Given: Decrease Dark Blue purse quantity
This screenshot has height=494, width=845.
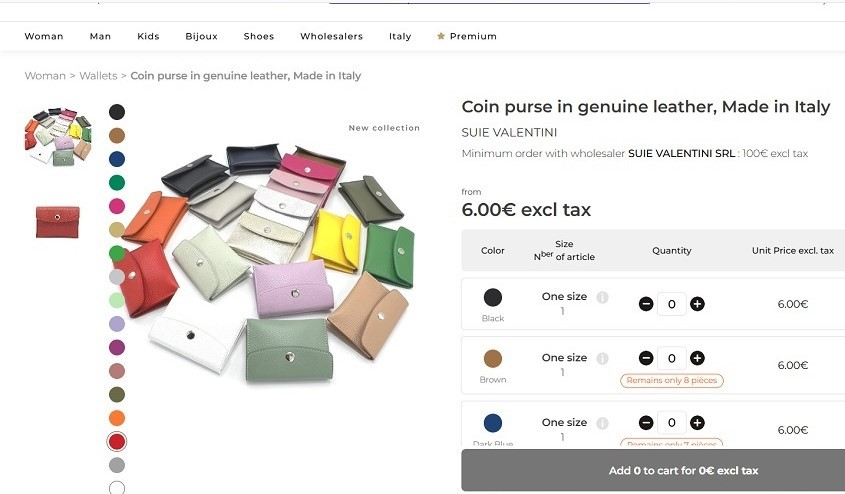Looking at the screenshot, I should [646, 423].
